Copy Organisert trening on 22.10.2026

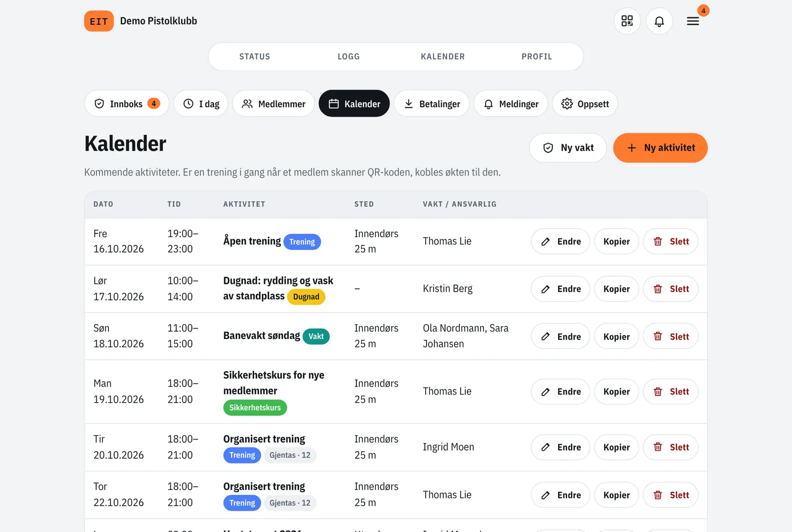(617, 495)
